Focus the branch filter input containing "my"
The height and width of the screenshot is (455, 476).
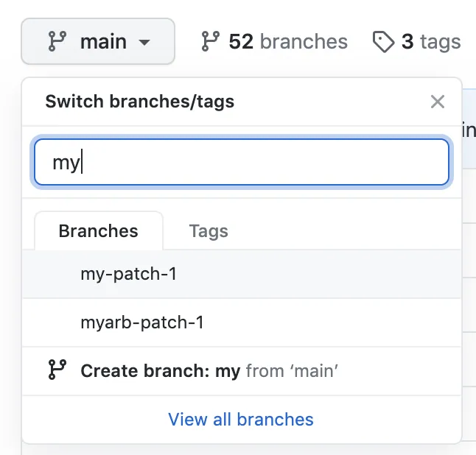click(x=242, y=162)
